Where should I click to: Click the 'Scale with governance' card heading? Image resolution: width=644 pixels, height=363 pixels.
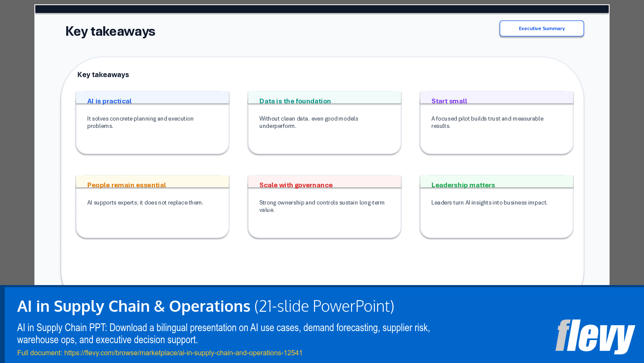(x=296, y=185)
